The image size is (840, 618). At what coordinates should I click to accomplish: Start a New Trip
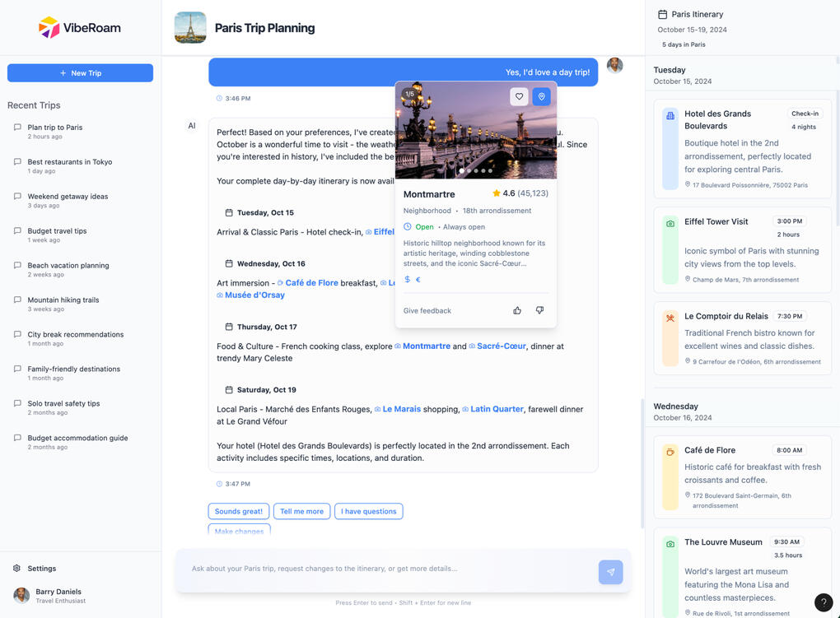pos(80,73)
